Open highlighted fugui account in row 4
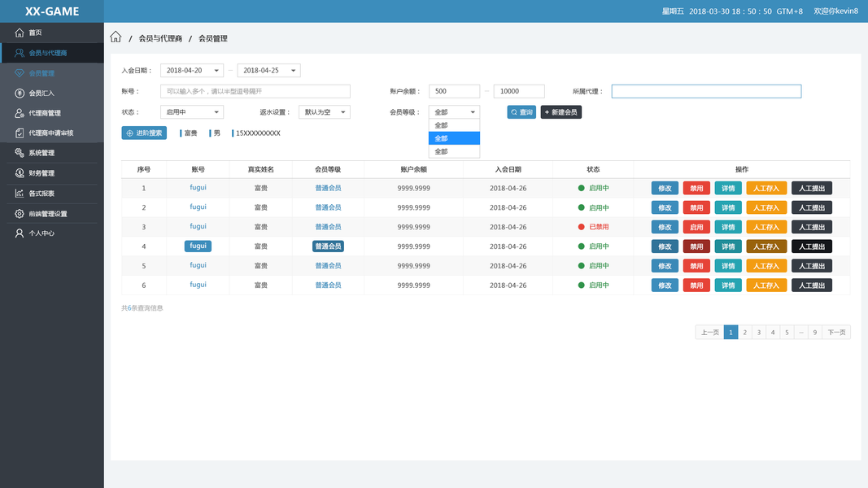Screen dimensions: 868x488 pos(198,246)
